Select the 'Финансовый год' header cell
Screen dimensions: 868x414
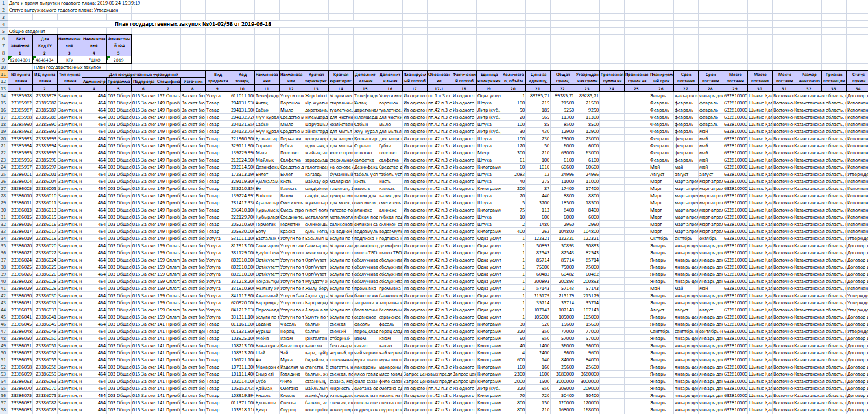pyautogui.click(x=119, y=42)
